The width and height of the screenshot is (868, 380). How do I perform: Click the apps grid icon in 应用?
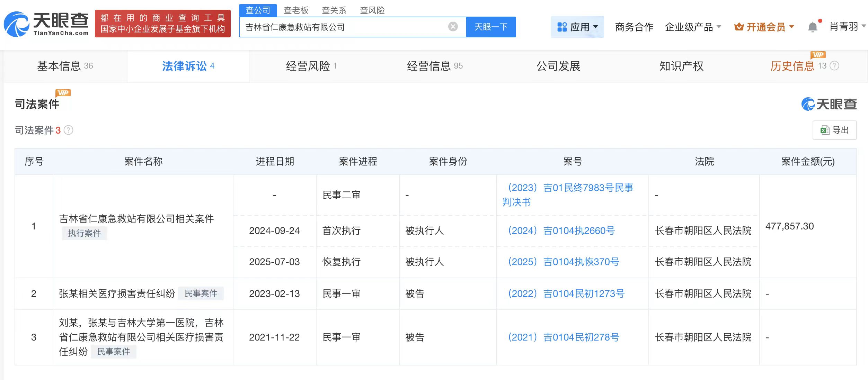coord(562,27)
